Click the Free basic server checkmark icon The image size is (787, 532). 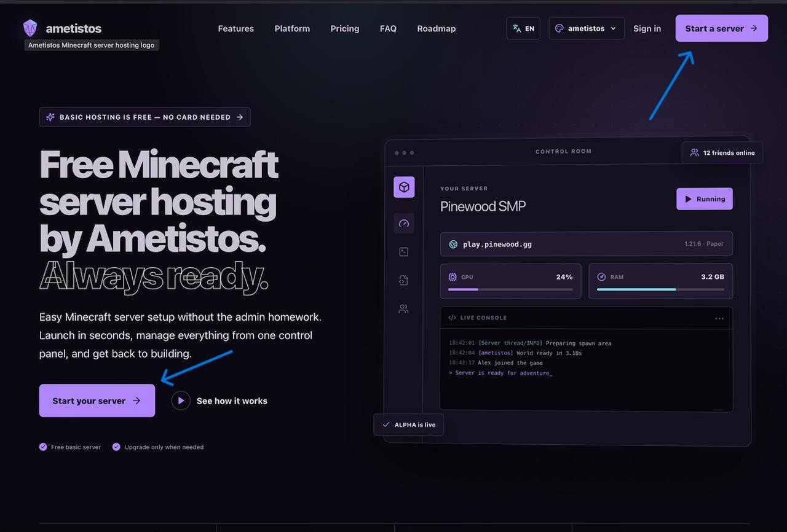click(x=43, y=447)
